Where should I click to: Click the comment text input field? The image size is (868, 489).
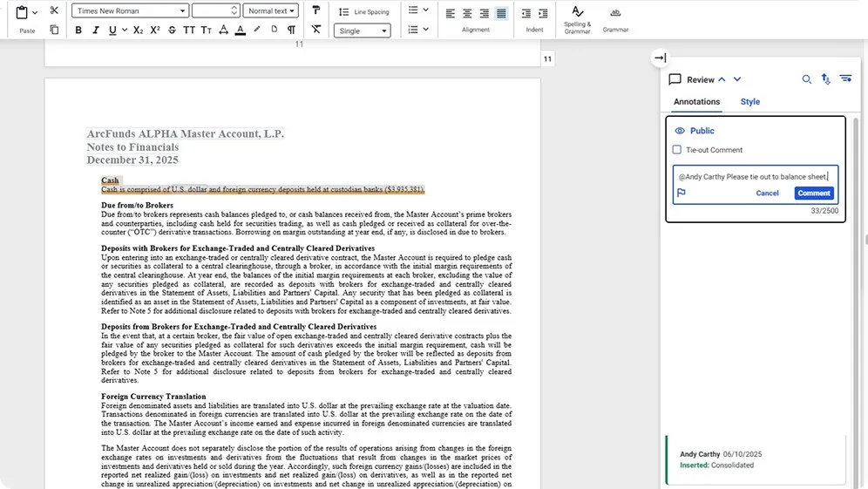coord(755,177)
